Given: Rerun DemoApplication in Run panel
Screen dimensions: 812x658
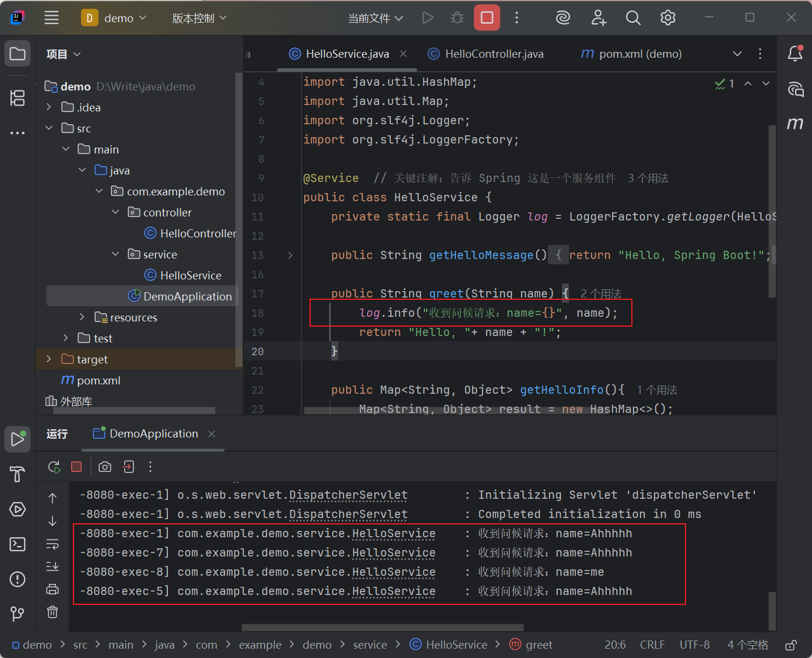Looking at the screenshot, I should [x=54, y=467].
